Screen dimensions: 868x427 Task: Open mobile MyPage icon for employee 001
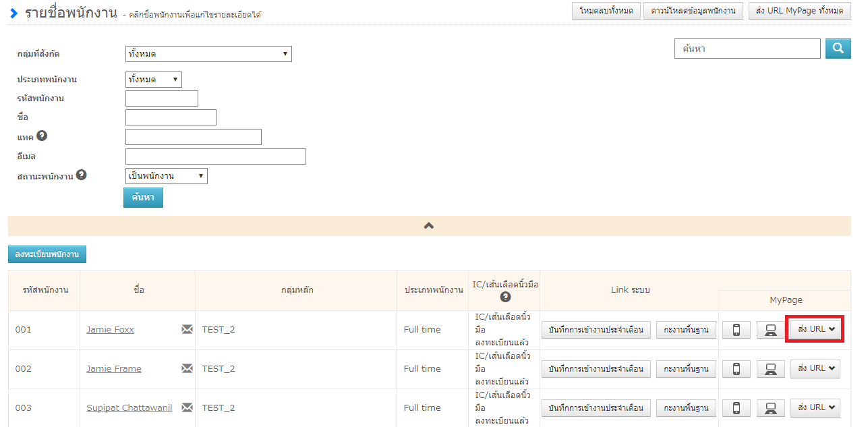coord(736,330)
